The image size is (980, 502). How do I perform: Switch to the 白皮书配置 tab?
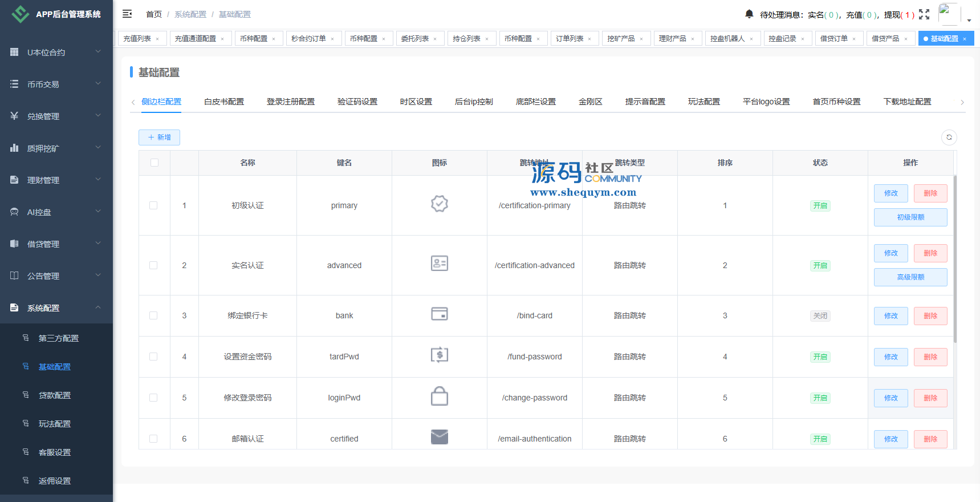[x=224, y=102]
